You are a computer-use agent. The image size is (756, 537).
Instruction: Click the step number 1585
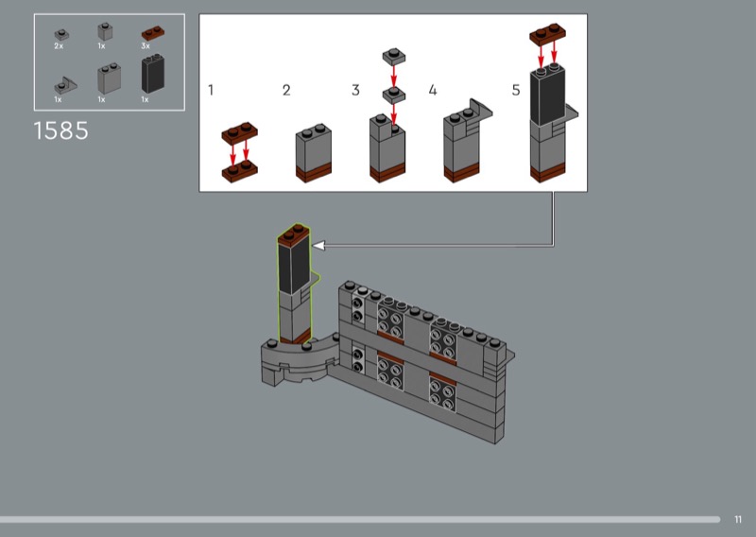pyautogui.click(x=61, y=130)
